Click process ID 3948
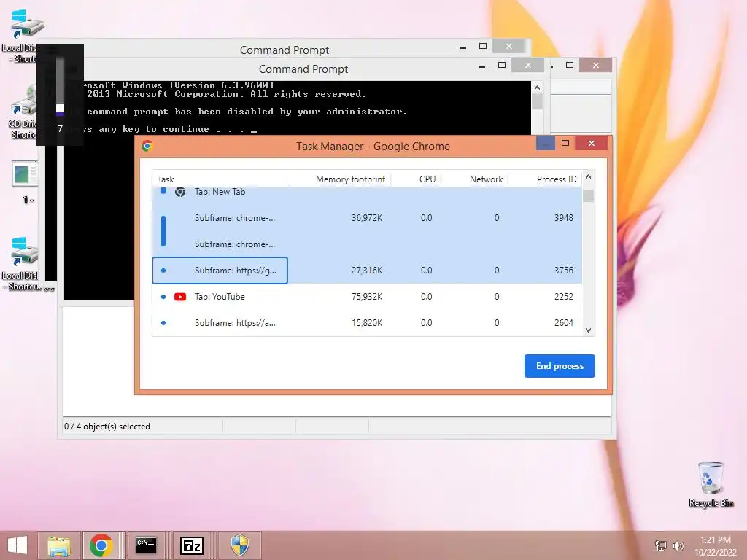The image size is (747, 560). (x=564, y=218)
